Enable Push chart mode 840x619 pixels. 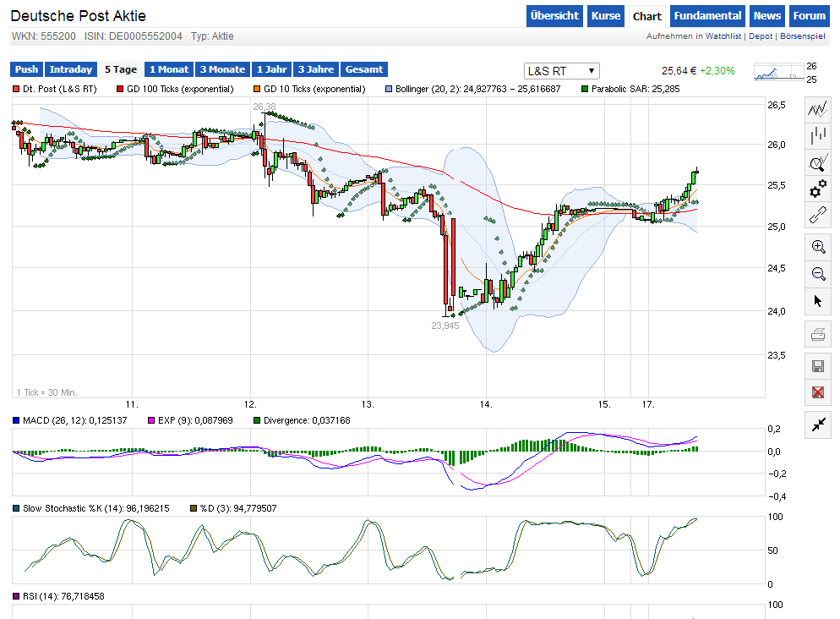(x=26, y=69)
